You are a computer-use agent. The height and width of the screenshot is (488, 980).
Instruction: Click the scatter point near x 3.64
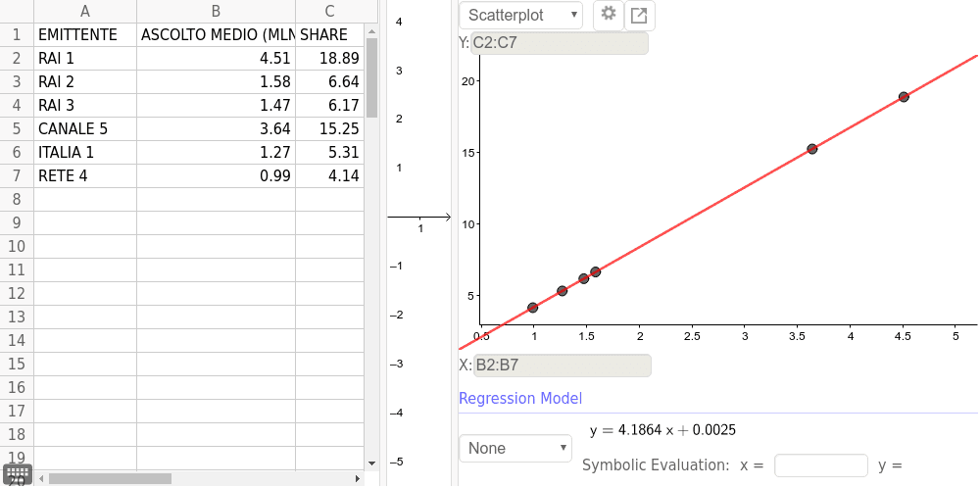coord(811,149)
